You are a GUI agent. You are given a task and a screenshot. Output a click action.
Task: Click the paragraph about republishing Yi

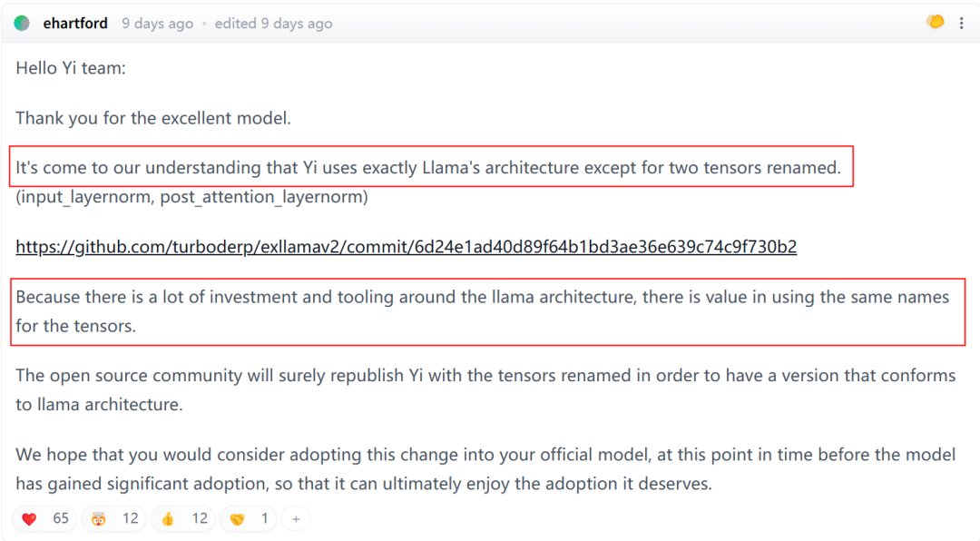[x=485, y=389]
